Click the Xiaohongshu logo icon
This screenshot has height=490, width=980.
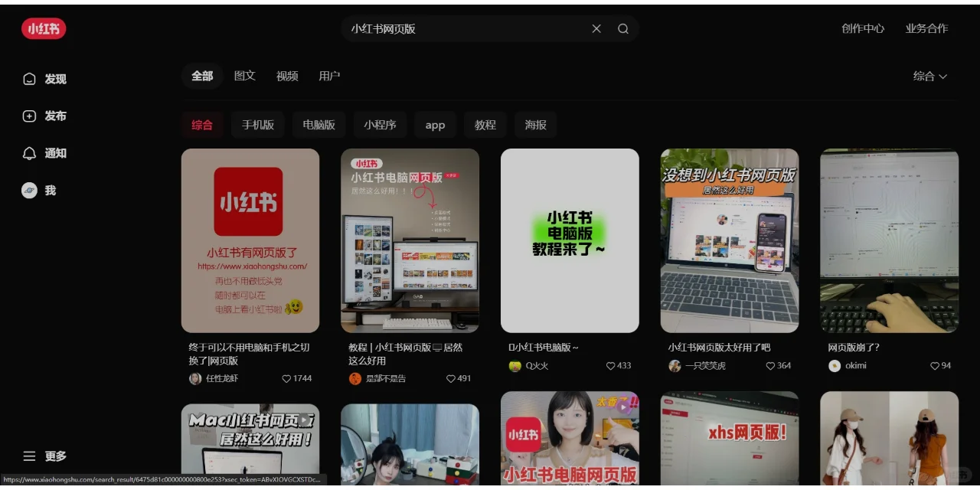[44, 28]
